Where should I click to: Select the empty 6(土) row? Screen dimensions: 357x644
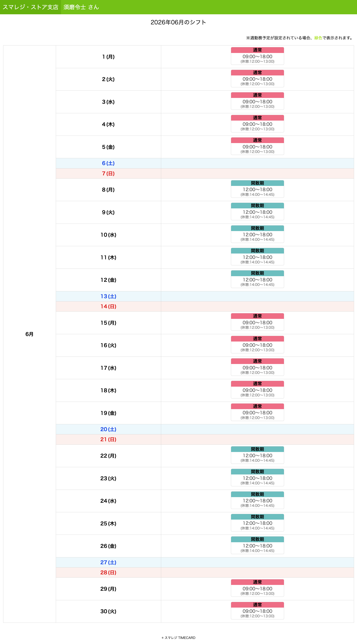(x=205, y=163)
